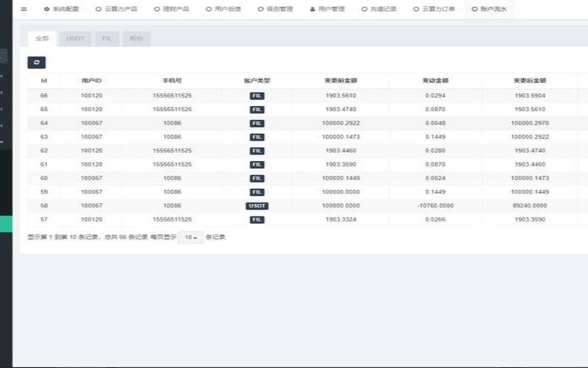Open the 用户管理 tab
This screenshot has width=588, height=368.
click(327, 9)
